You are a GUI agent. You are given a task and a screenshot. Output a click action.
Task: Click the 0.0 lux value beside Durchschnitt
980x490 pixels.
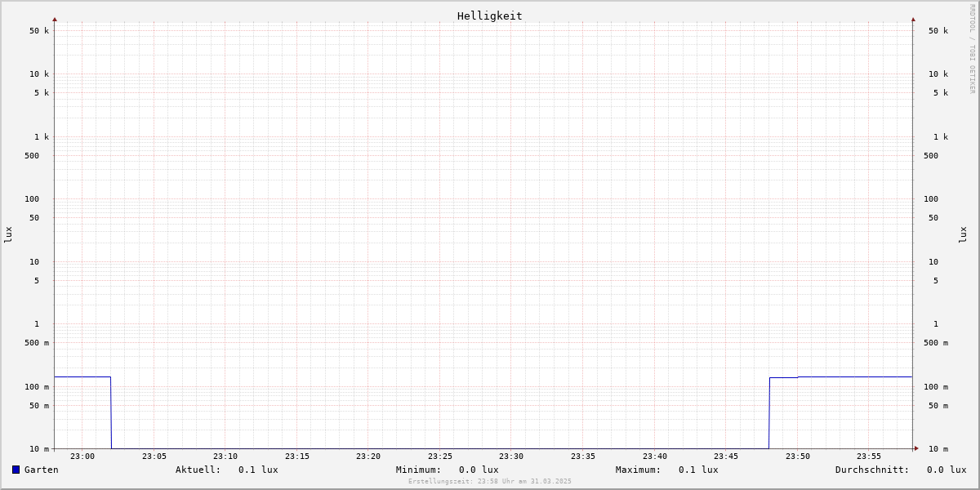point(947,470)
